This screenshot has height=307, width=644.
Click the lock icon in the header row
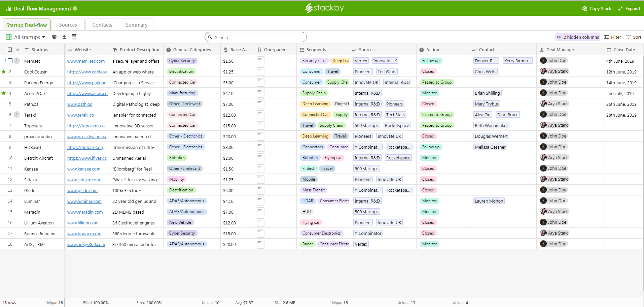[x=18, y=50]
